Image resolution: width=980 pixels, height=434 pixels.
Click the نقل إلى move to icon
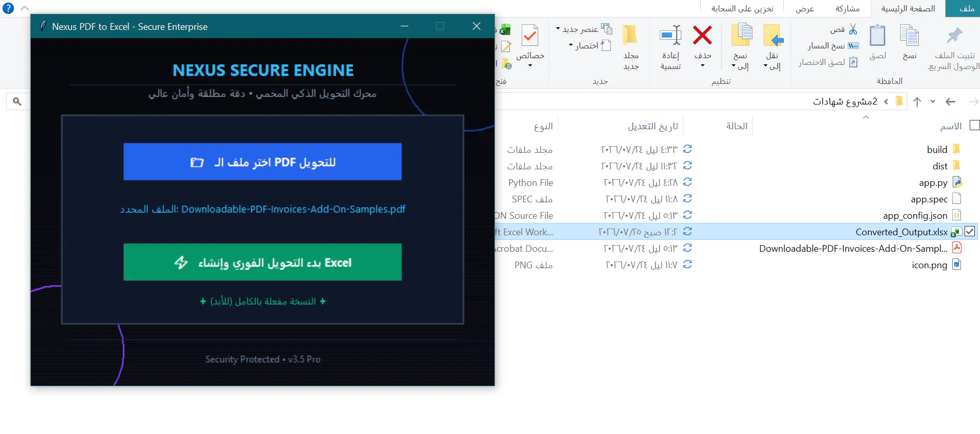[773, 36]
